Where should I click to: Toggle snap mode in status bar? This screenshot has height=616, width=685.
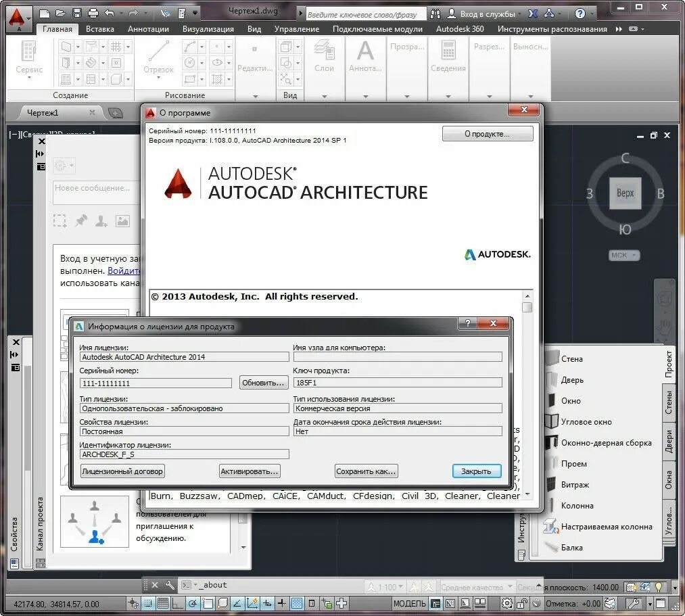[148, 604]
